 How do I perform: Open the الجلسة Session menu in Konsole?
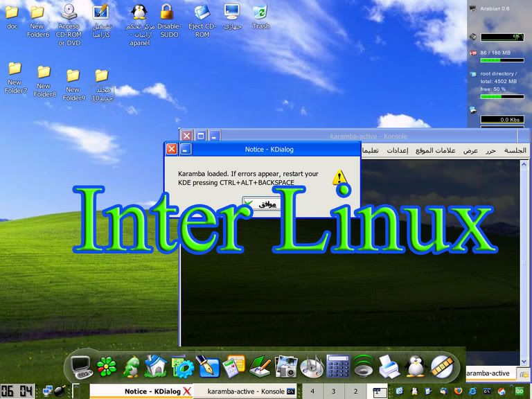point(515,150)
